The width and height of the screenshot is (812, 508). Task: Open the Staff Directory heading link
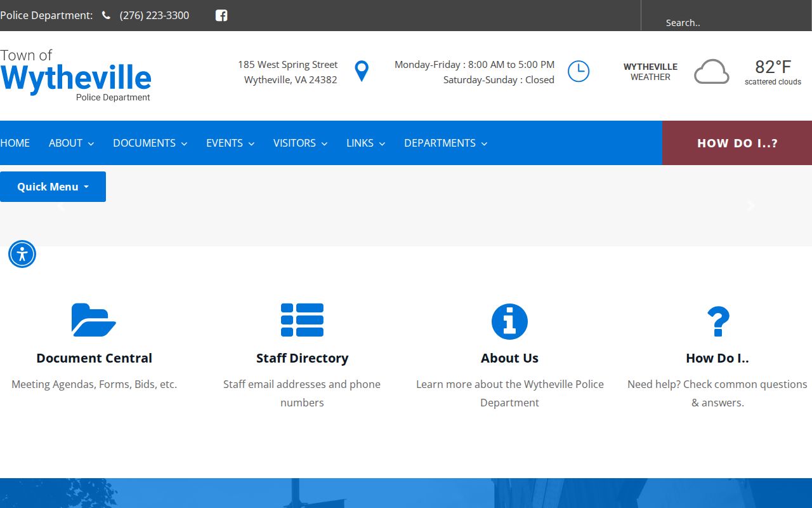(x=302, y=358)
